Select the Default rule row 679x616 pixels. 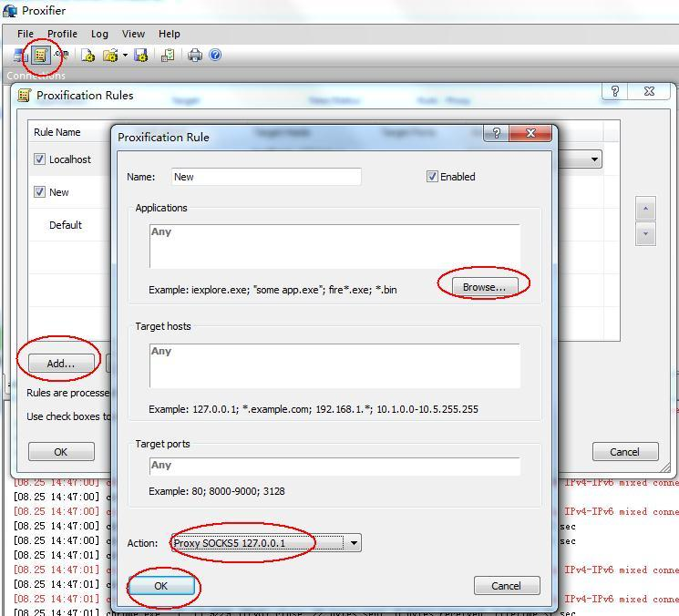point(66,225)
